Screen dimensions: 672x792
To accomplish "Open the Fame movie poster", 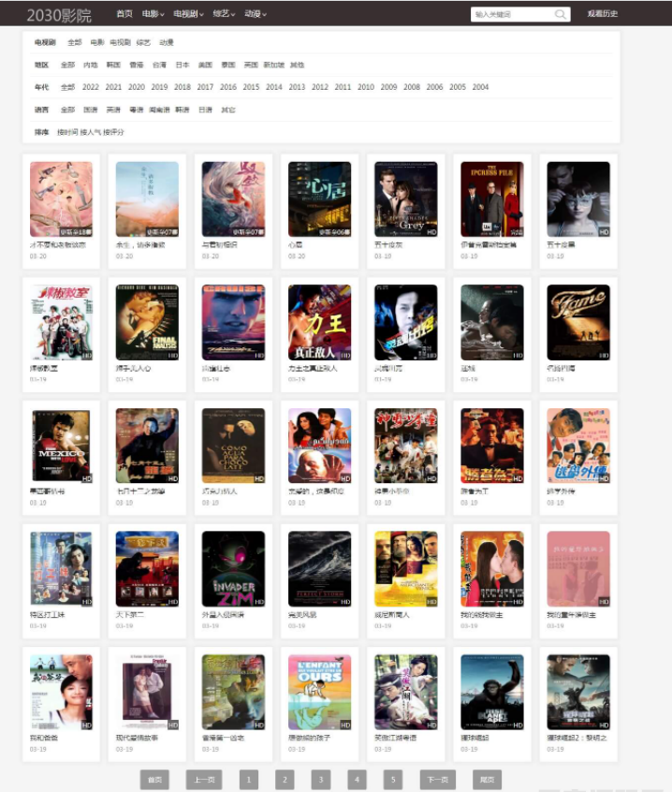I will click(578, 322).
